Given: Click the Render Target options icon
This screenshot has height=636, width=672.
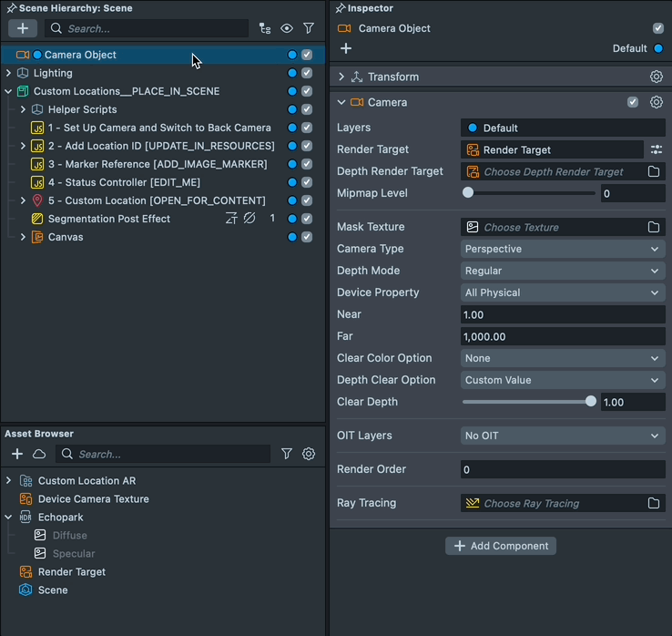Looking at the screenshot, I should tap(656, 149).
